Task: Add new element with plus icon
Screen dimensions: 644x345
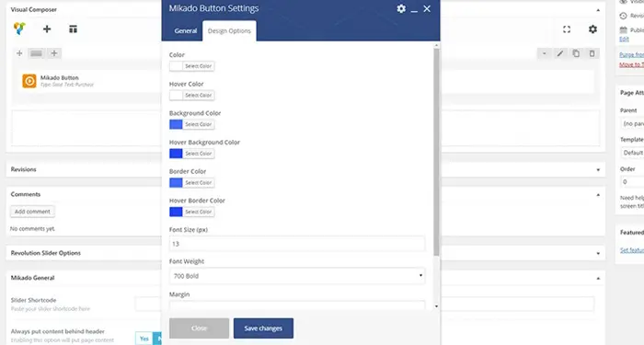Action: [x=47, y=29]
